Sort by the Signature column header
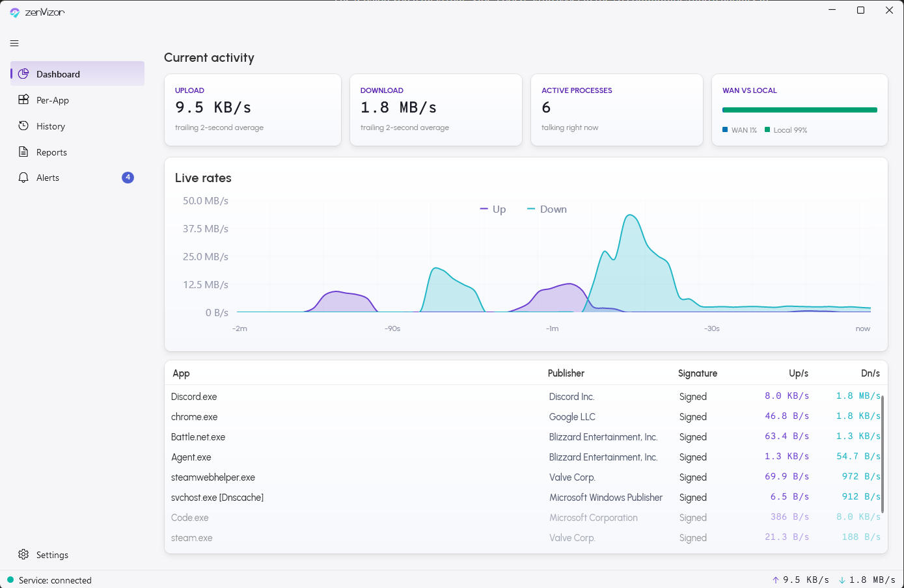The height and width of the screenshot is (588, 904). pyautogui.click(x=698, y=373)
